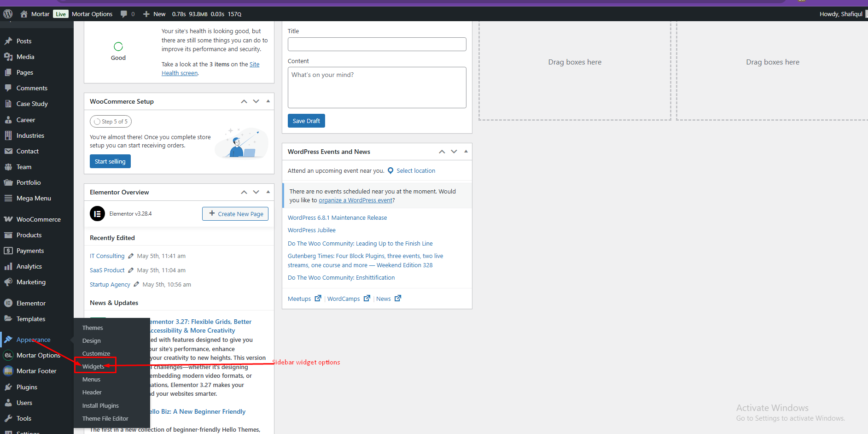Open the Elementor sidebar icon

tap(8, 303)
